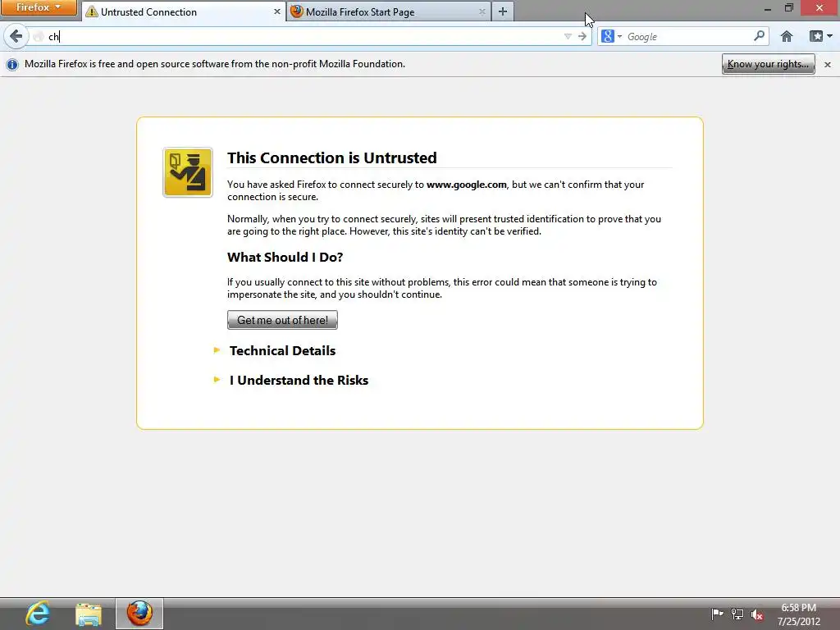Close the Mozilla Firefox Start Page tab
Viewport: 840px width, 630px height.
coord(482,11)
